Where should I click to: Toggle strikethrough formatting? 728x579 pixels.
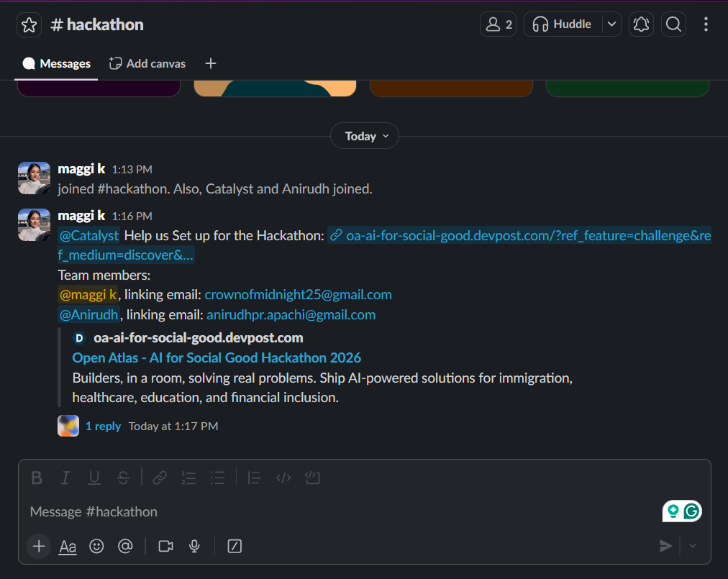click(123, 478)
